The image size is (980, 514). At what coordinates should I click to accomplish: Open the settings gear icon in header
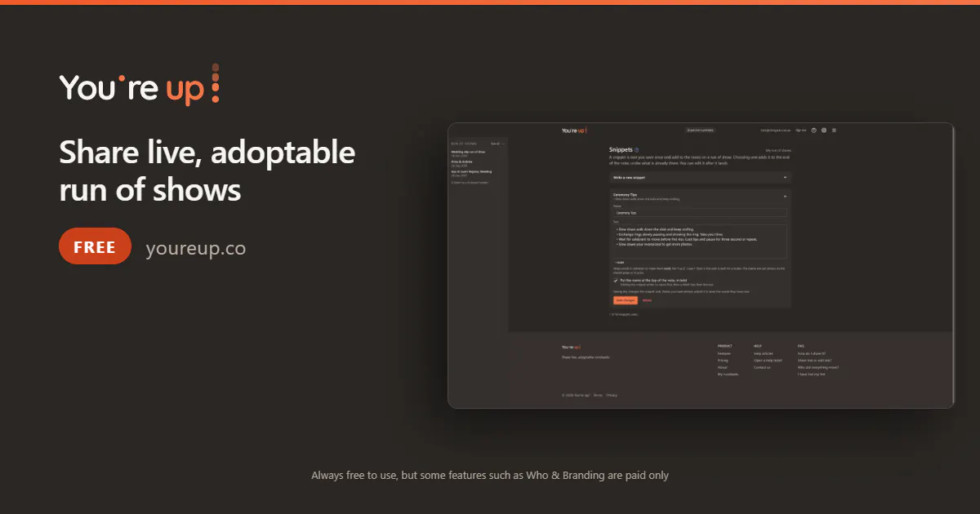[x=824, y=131]
